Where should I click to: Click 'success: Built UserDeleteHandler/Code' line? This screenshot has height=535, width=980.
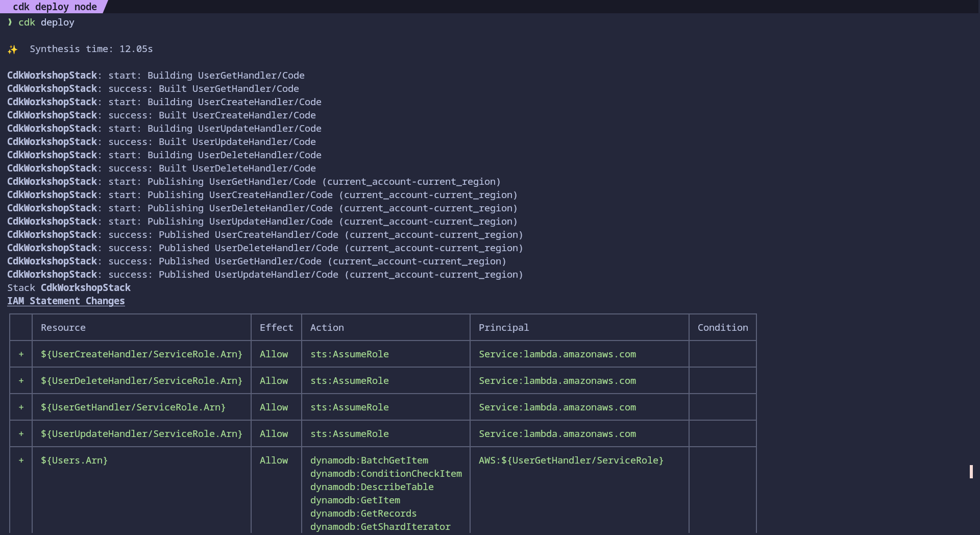(162, 168)
